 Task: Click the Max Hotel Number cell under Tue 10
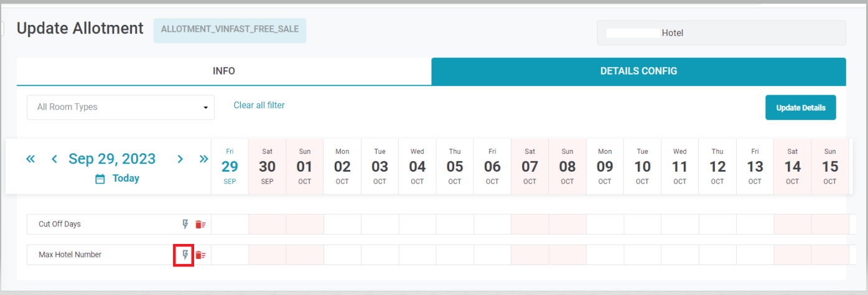(642, 255)
